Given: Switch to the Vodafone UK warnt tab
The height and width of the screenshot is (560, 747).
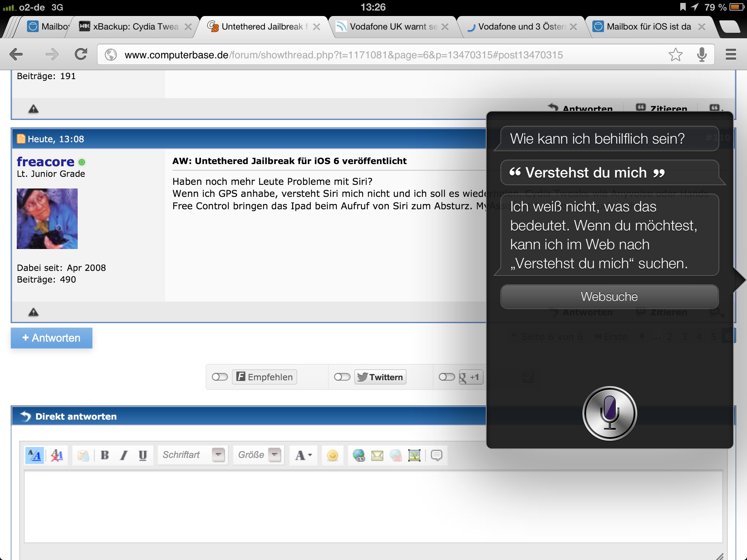Looking at the screenshot, I should click(x=393, y=27).
